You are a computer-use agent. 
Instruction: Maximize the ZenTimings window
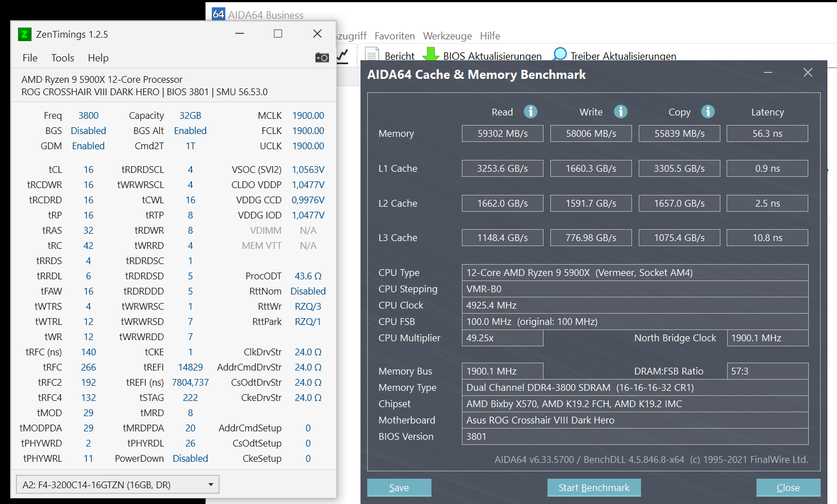pyautogui.click(x=278, y=34)
